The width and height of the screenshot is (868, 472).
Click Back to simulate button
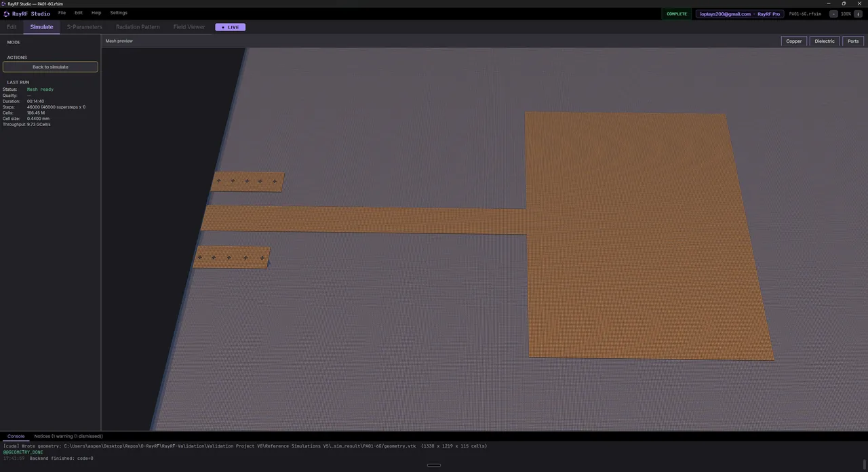tap(50, 67)
